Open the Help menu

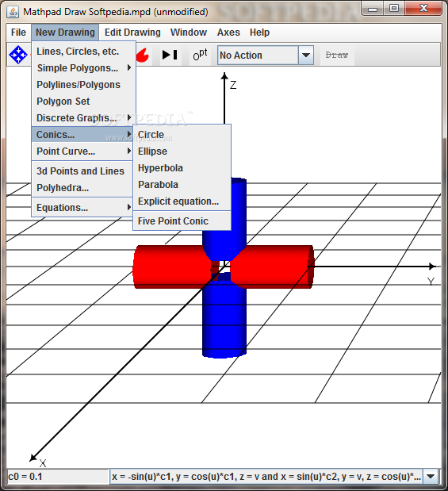[x=259, y=33]
